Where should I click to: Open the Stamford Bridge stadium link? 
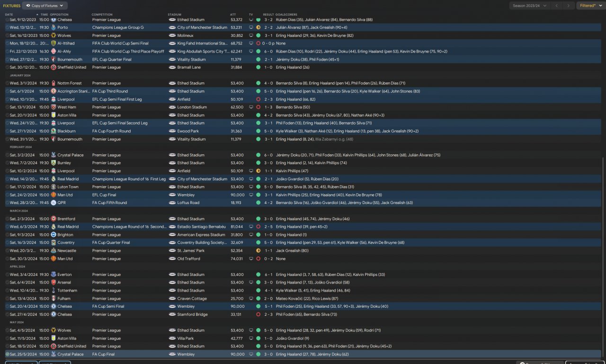pyautogui.click(x=193, y=314)
